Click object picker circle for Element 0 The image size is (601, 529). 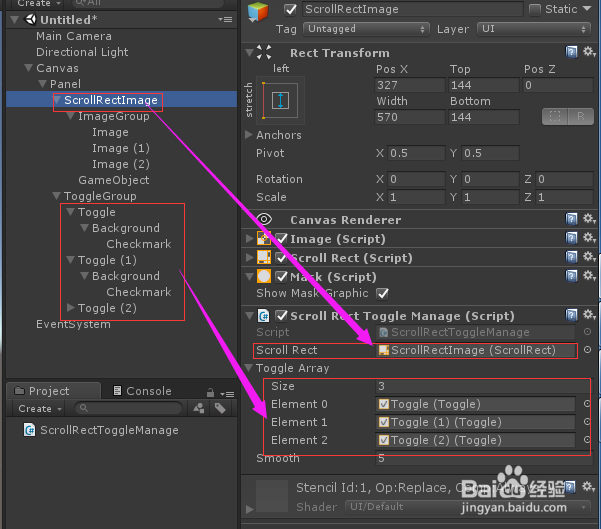pos(587,404)
